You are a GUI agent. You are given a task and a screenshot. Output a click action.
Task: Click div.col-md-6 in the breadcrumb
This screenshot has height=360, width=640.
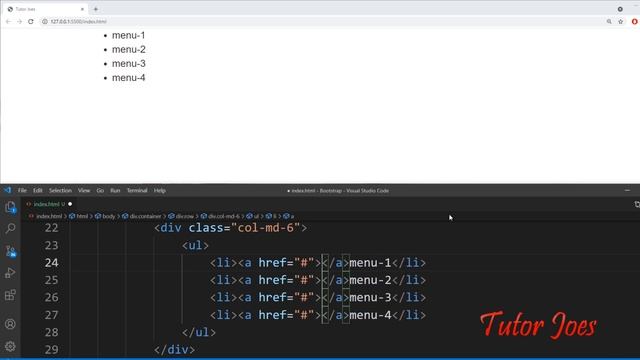coord(224,216)
